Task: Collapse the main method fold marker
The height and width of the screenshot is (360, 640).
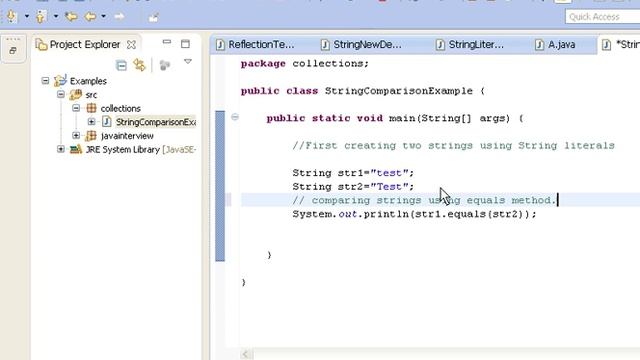Action: [235, 117]
